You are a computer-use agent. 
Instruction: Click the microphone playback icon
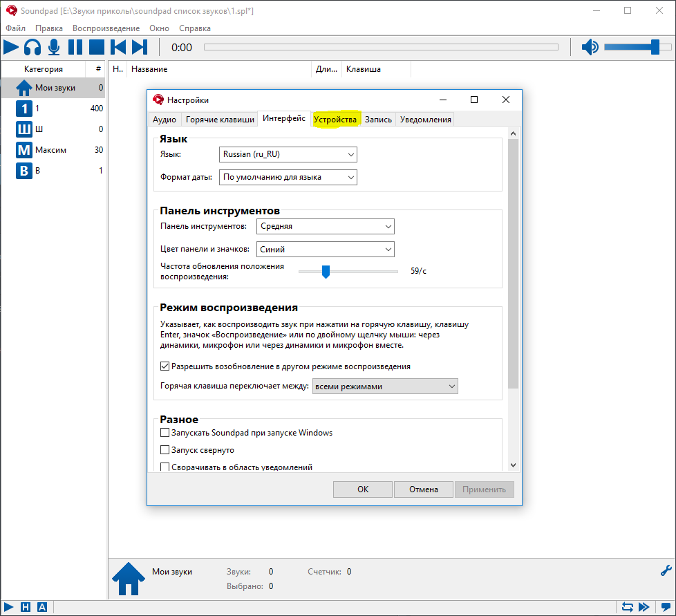54,47
